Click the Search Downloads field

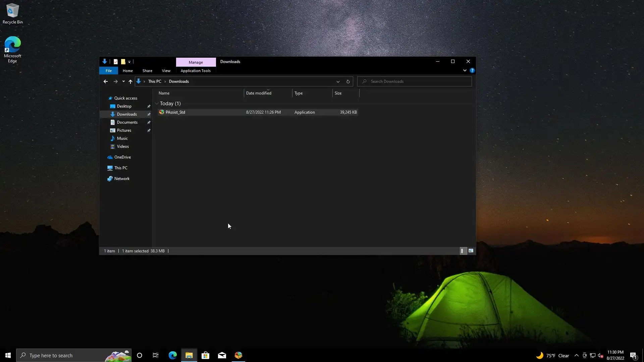click(x=416, y=81)
